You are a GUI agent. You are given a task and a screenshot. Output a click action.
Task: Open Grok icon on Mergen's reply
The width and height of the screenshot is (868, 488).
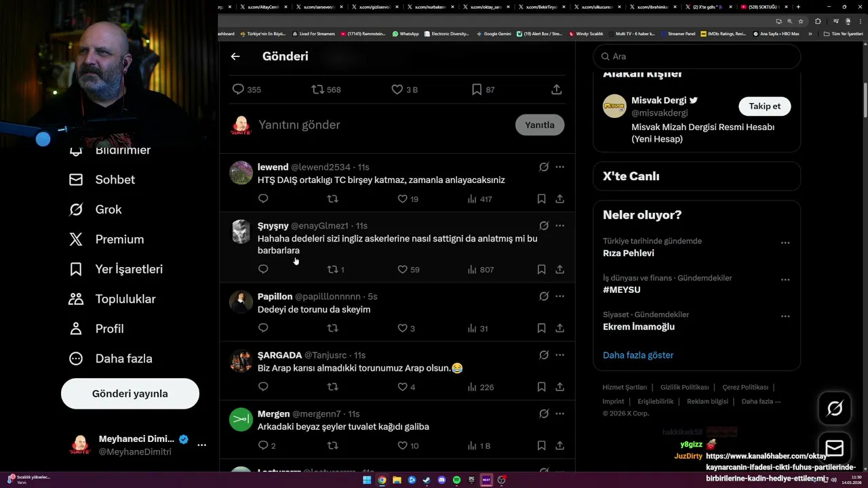tap(544, 413)
